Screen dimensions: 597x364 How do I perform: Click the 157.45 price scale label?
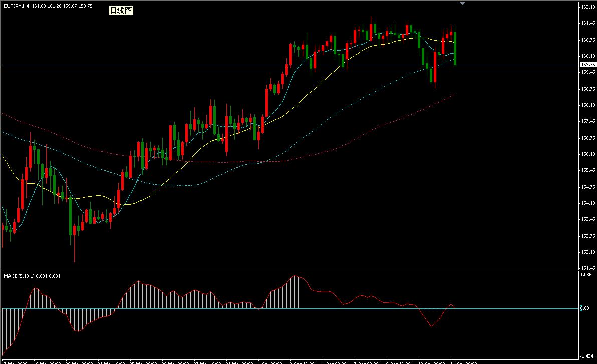click(x=588, y=121)
